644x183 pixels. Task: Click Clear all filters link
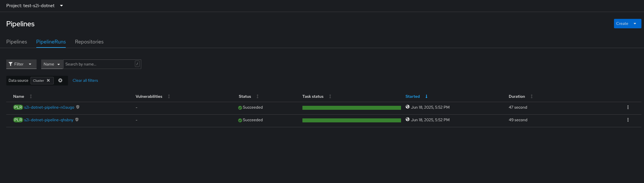click(85, 80)
